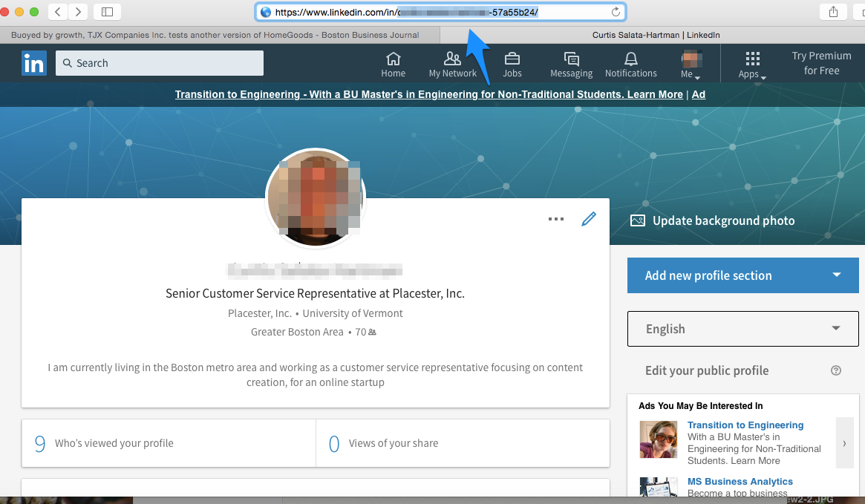
Task: Open Messaging
Action: point(571,64)
